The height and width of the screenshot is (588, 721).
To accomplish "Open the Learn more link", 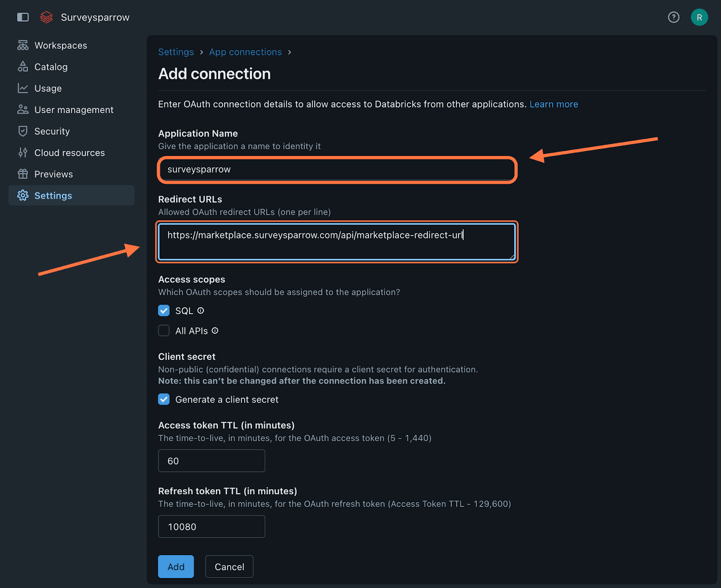I will (x=553, y=104).
